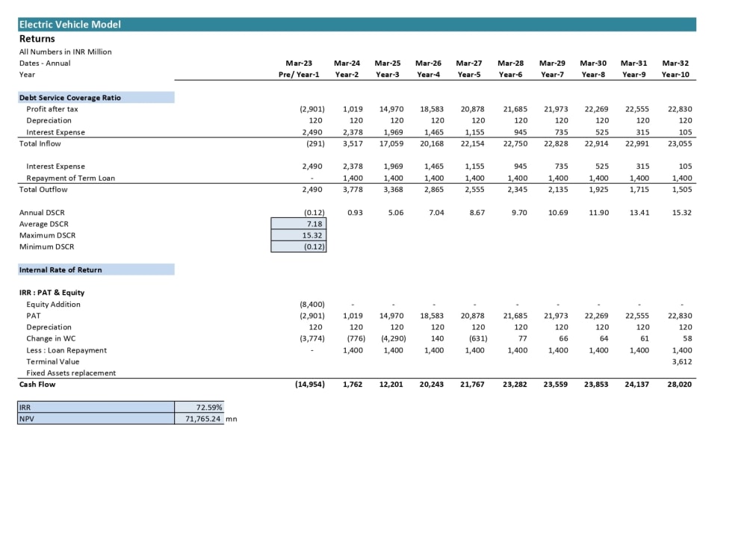Click the Year-10 label
The height and width of the screenshot is (560, 747).
(675, 75)
